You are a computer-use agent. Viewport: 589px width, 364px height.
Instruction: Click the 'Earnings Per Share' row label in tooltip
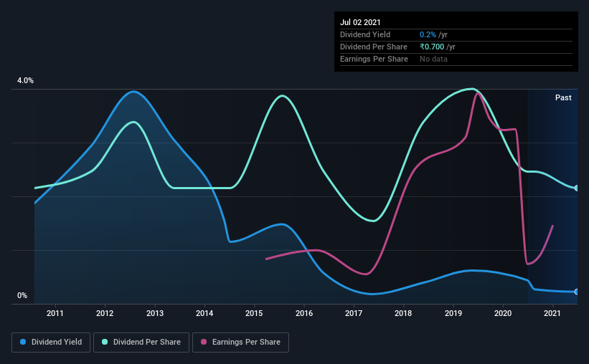(x=374, y=59)
